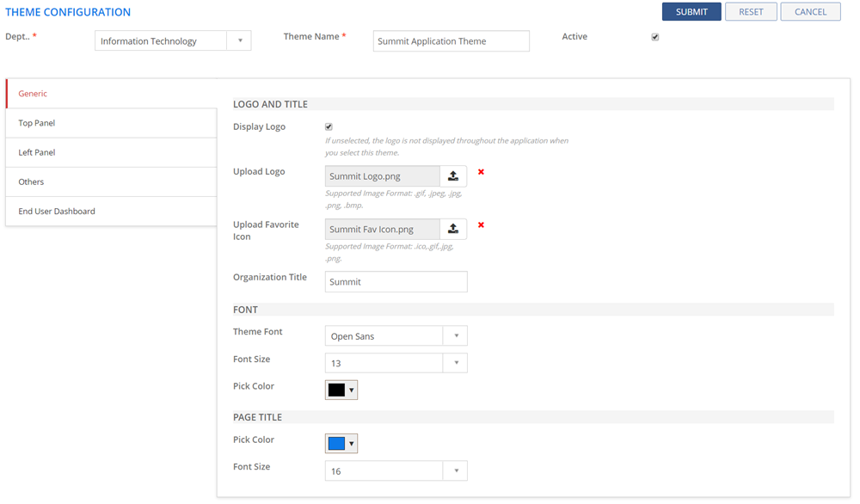
Task: Switch to the Top Panel tab
Action: pyautogui.click(x=37, y=123)
